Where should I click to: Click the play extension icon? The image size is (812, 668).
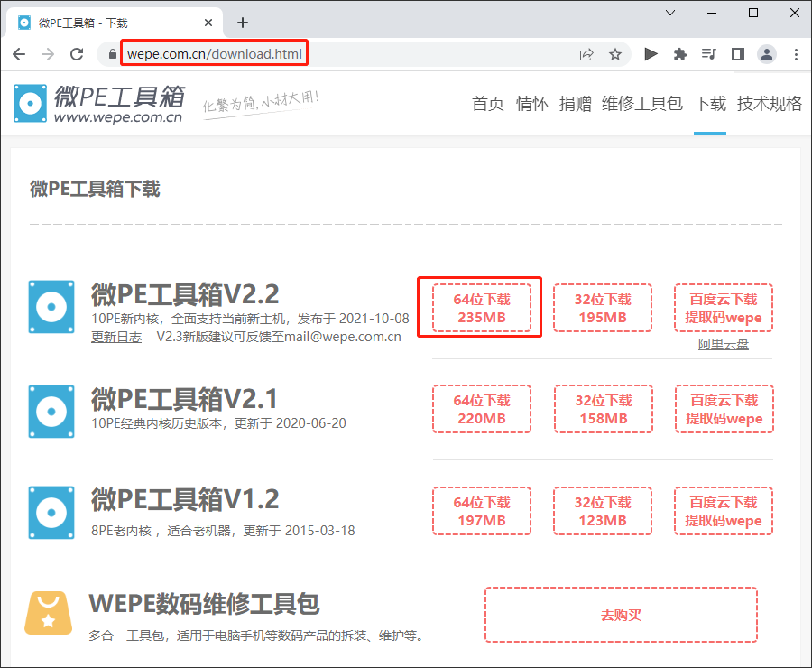coord(651,54)
